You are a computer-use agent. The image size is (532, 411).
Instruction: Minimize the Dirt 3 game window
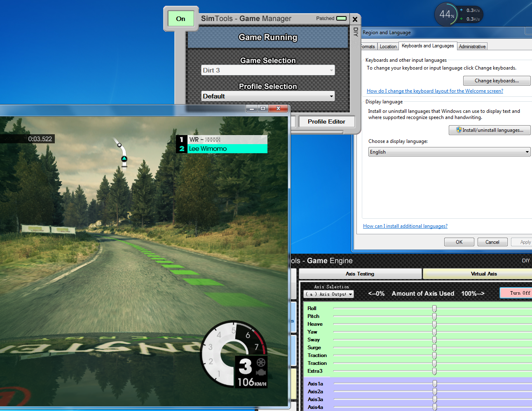[251, 108]
